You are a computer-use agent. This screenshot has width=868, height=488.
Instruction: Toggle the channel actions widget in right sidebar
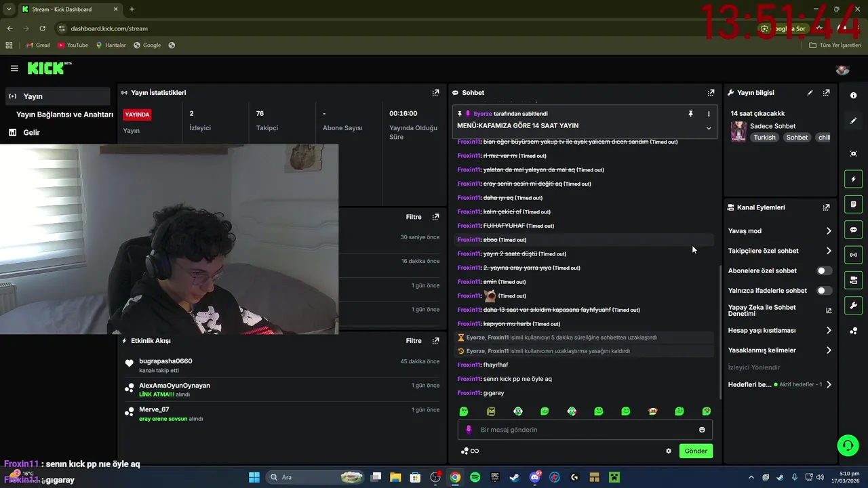pyautogui.click(x=853, y=280)
